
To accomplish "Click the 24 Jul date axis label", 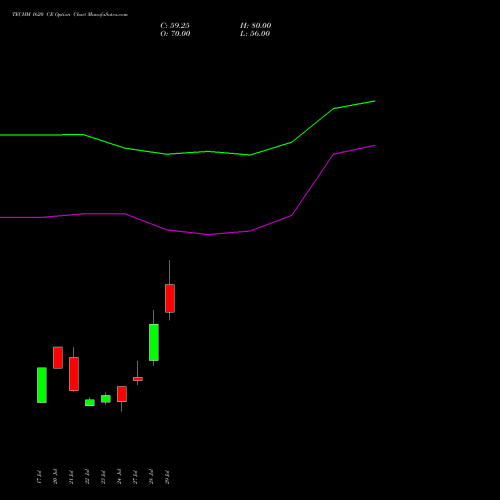I will pyautogui.click(x=119, y=477).
